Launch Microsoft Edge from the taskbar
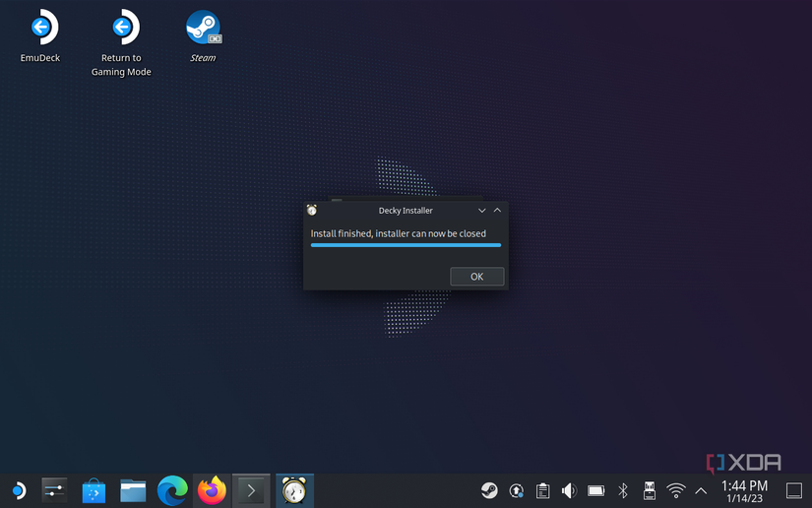This screenshot has height=508, width=812. tap(172, 490)
